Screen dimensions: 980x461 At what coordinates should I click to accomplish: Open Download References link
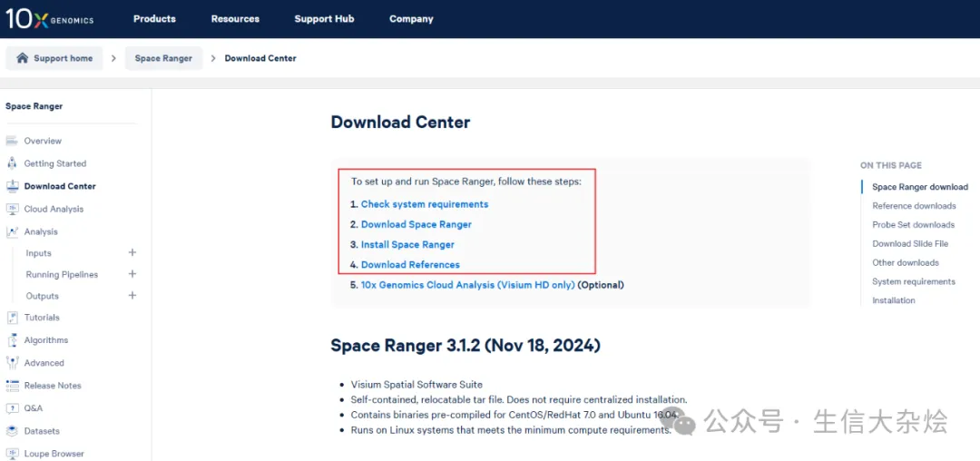tap(410, 264)
